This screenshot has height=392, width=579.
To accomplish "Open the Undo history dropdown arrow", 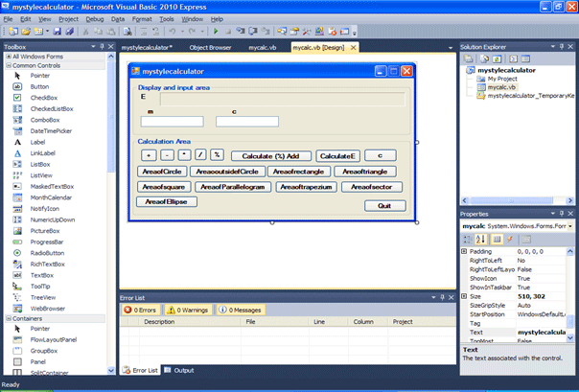I will (x=182, y=32).
